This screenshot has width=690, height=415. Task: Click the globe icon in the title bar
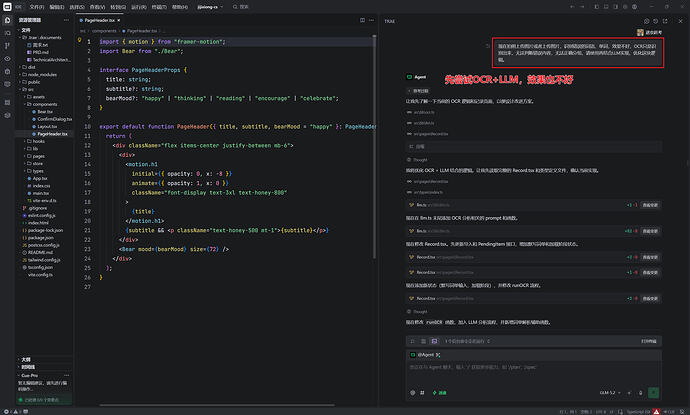point(634,7)
